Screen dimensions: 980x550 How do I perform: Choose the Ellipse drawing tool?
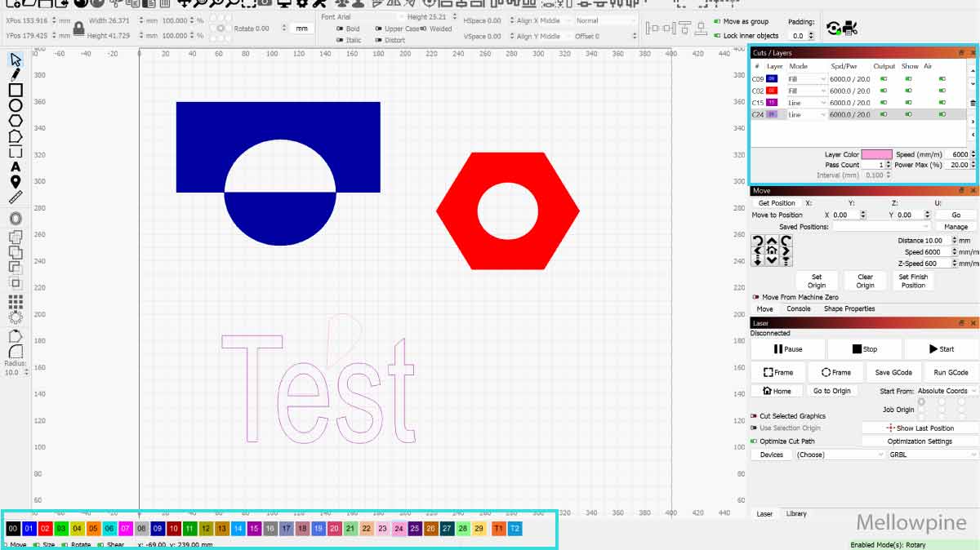click(16, 105)
